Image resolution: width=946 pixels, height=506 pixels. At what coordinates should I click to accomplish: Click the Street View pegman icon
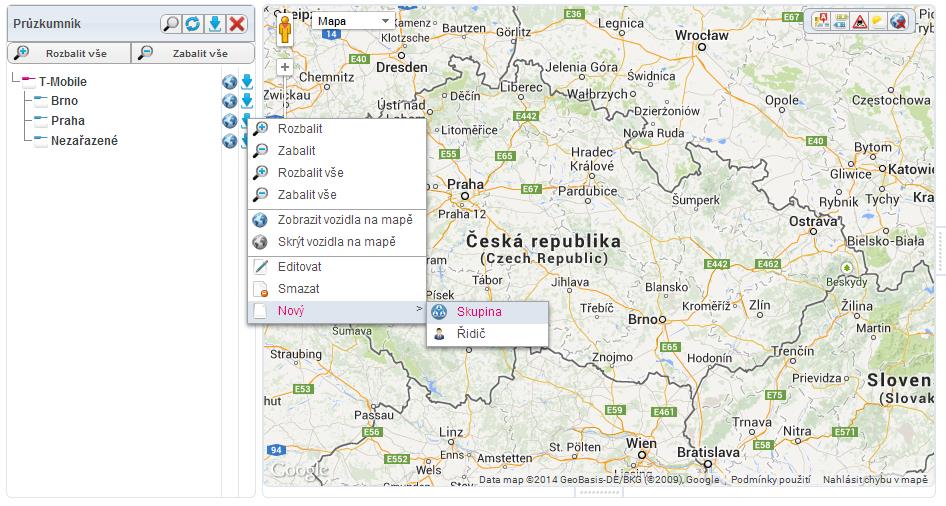coord(285,29)
